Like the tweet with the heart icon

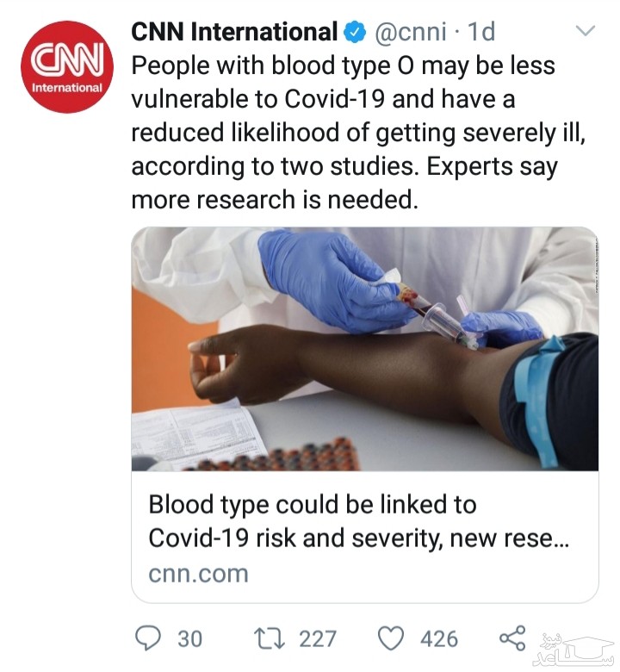click(392, 638)
